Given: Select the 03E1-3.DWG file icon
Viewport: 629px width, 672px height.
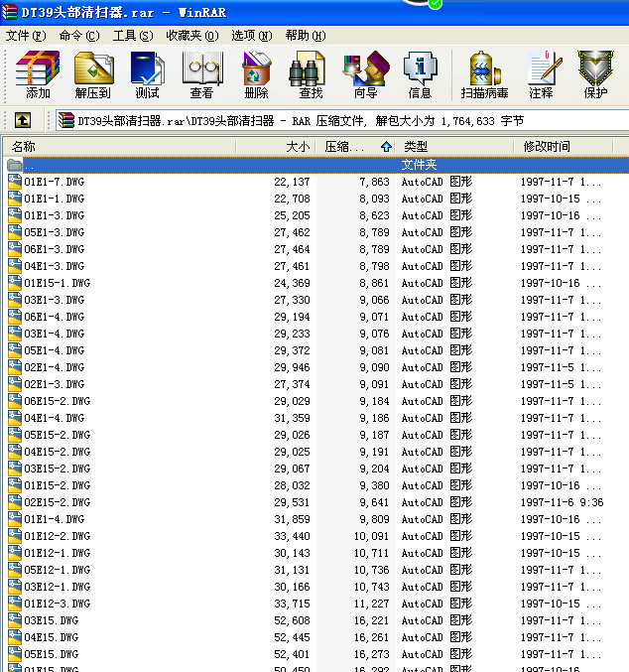Looking at the screenshot, I should coord(15,300).
